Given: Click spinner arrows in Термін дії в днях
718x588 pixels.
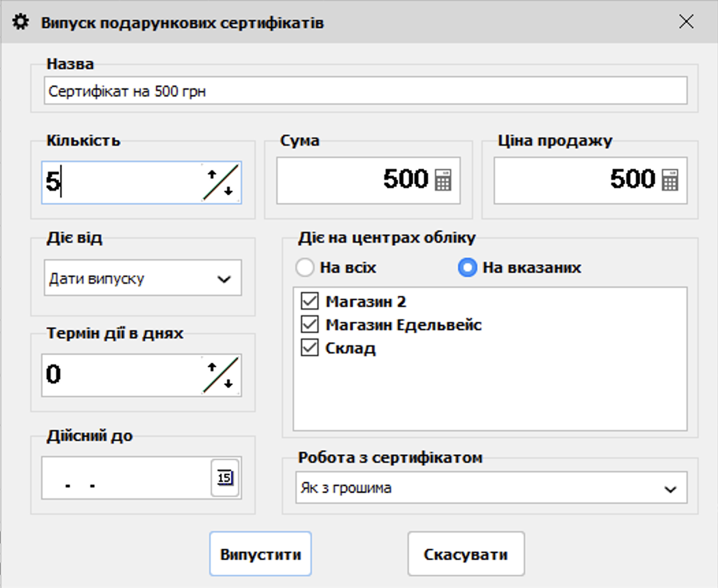Looking at the screenshot, I should 221,375.
